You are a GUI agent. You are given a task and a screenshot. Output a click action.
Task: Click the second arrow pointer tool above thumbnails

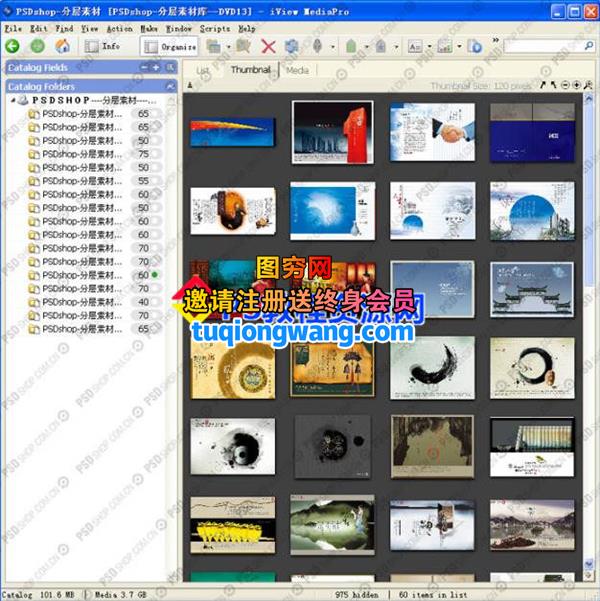point(553,85)
